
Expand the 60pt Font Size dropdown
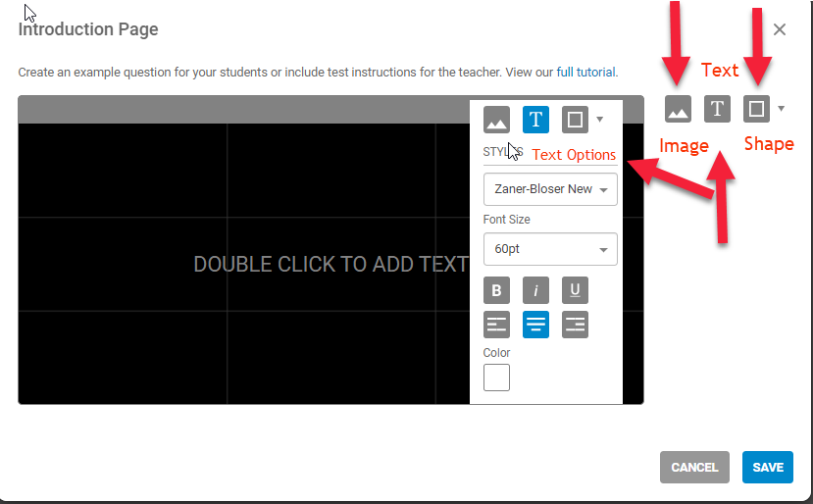(550, 249)
